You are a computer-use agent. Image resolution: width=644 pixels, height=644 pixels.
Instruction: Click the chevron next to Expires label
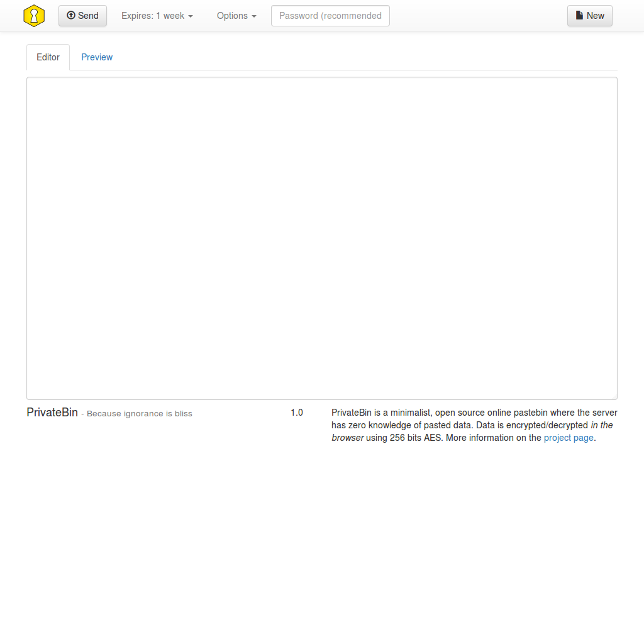click(x=190, y=16)
